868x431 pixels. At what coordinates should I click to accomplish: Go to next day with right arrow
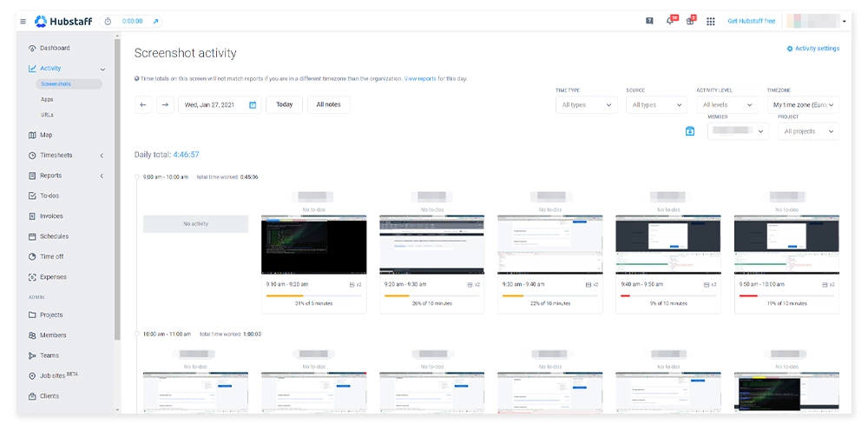(165, 104)
